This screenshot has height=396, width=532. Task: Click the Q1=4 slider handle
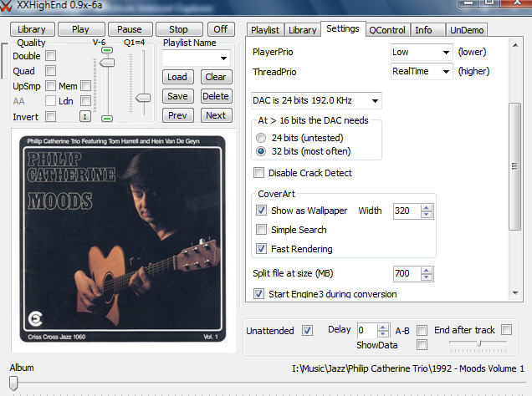click(x=143, y=98)
